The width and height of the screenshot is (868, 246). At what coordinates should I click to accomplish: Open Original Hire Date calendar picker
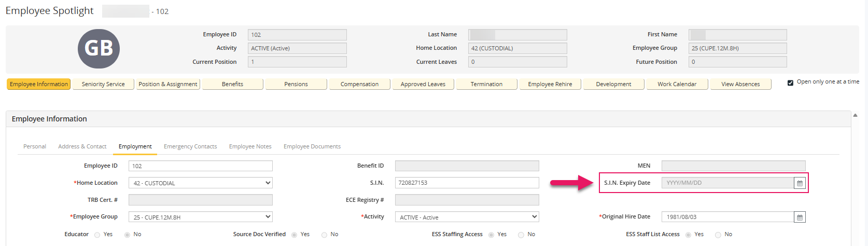[x=800, y=217]
